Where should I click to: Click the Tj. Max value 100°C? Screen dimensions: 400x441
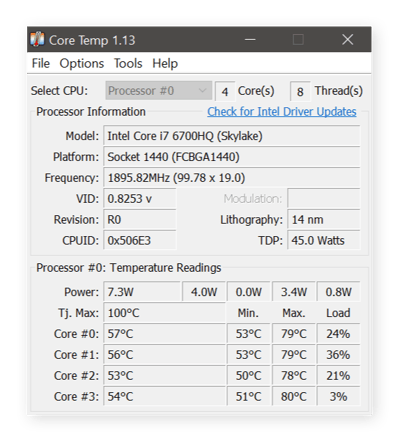pos(164,313)
